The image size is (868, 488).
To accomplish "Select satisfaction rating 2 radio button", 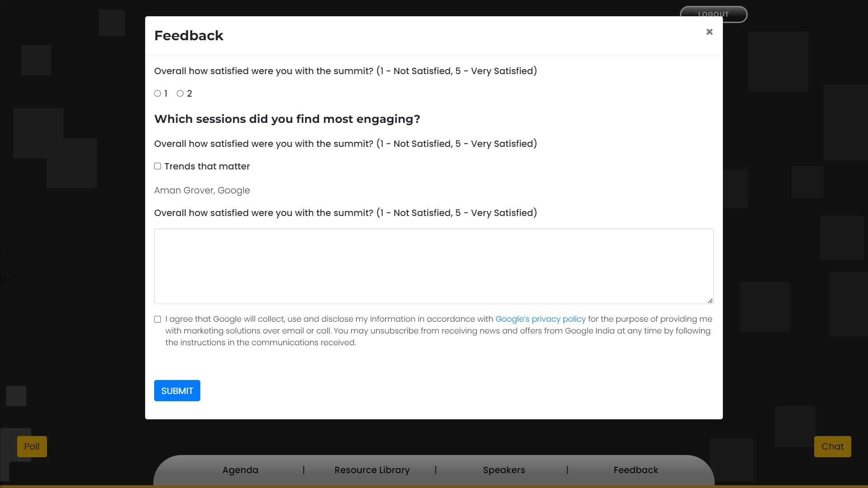I will point(180,94).
